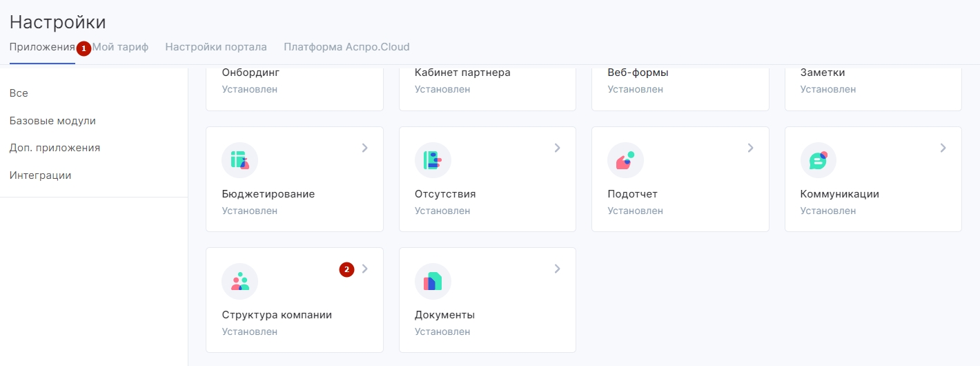Screen dimensions: 980x366
Task: Click red badge 1 near Приложения tab
Action: (x=84, y=48)
